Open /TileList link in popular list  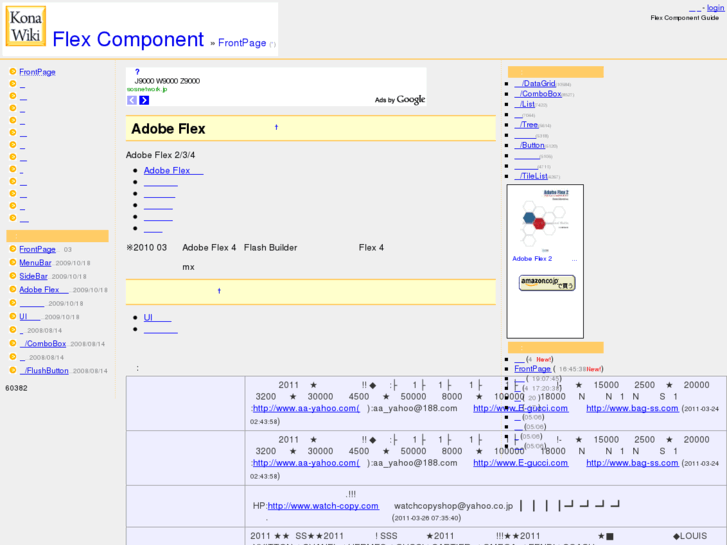(x=531, y=176)
